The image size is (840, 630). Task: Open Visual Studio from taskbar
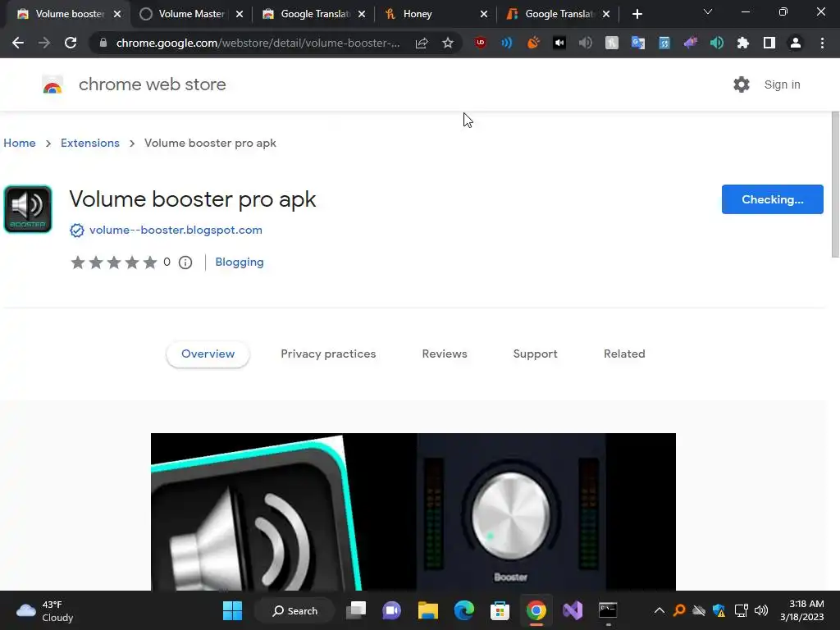tap(572, 610)
